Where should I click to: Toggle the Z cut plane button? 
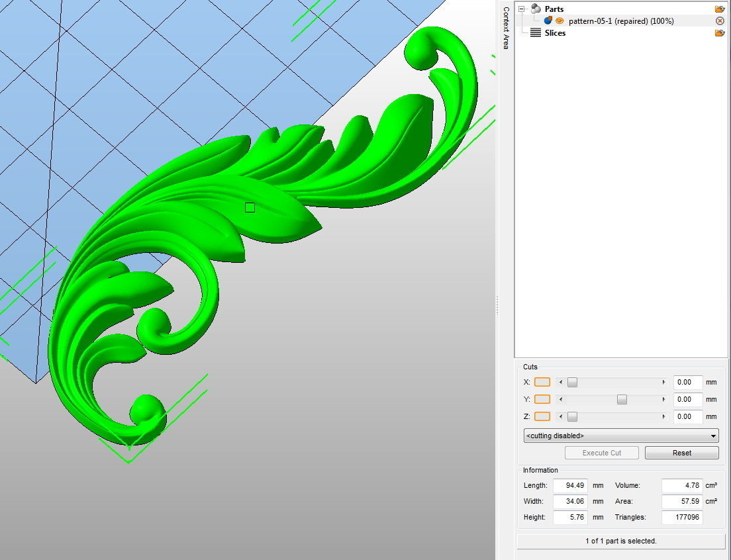(x=542, y=416)
